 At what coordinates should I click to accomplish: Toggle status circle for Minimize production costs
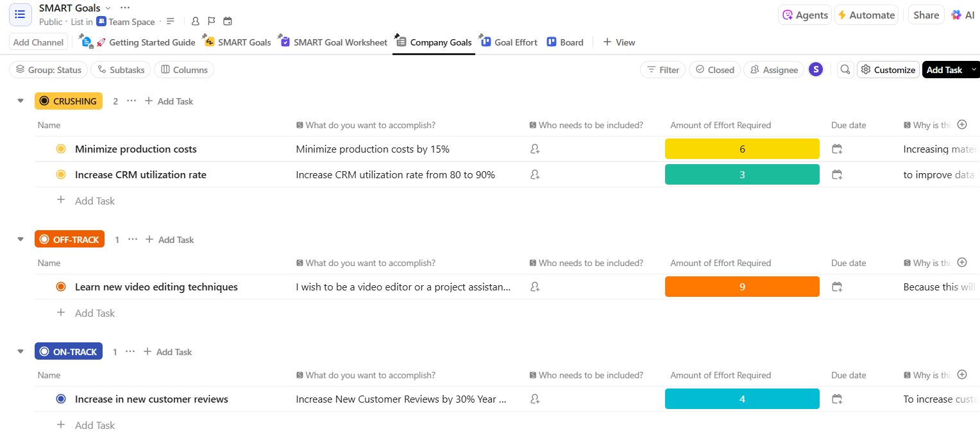pyautogui.click(x=61, y=149)
